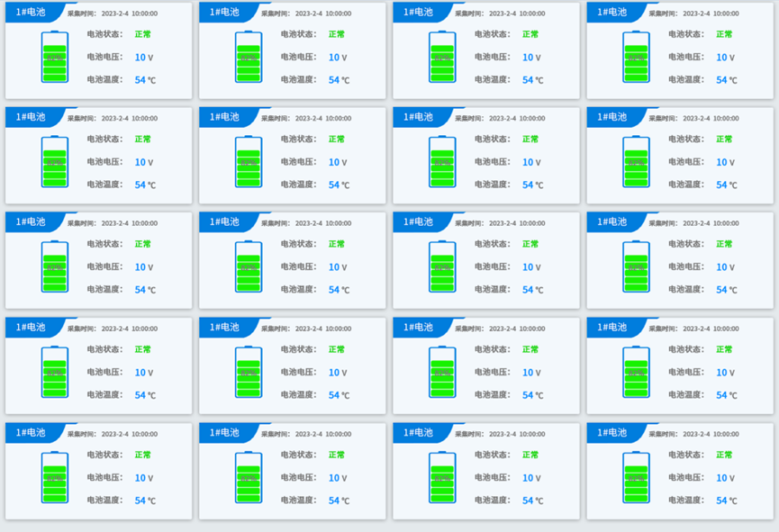Click 采集时间 timestamp in row four, column one card
Screen dimensions: 779x532
[113, 329]
